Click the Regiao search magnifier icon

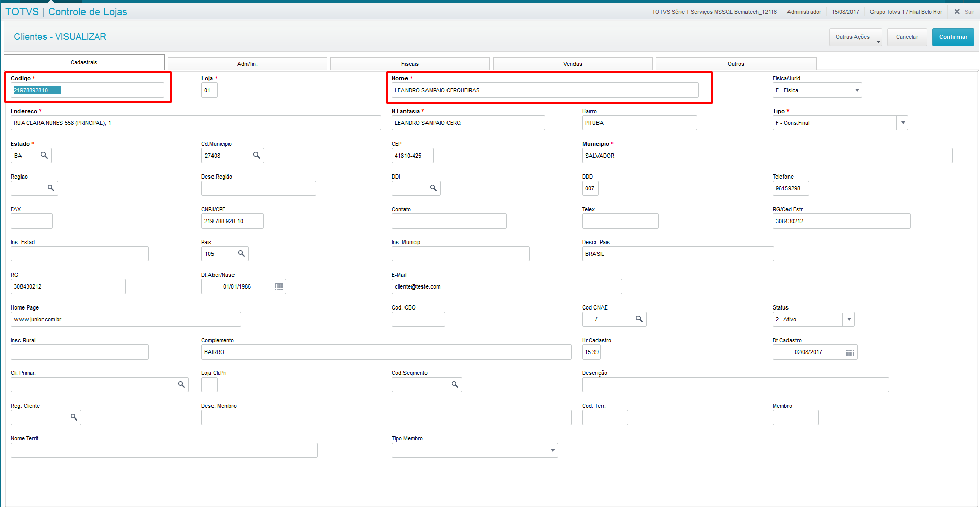[51, 188]
